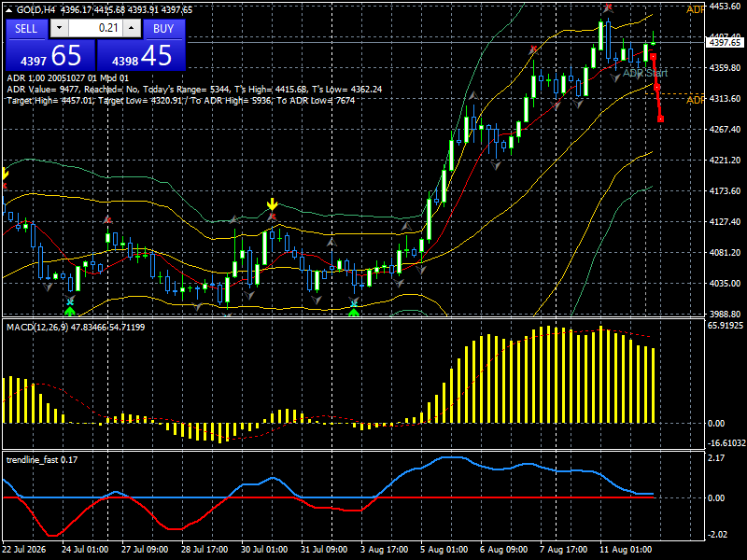Image resolution: width=747 pixels, height=560 pixels.
Task: Collapse the one-click trading panel triangle
Action: pos(9,10)
